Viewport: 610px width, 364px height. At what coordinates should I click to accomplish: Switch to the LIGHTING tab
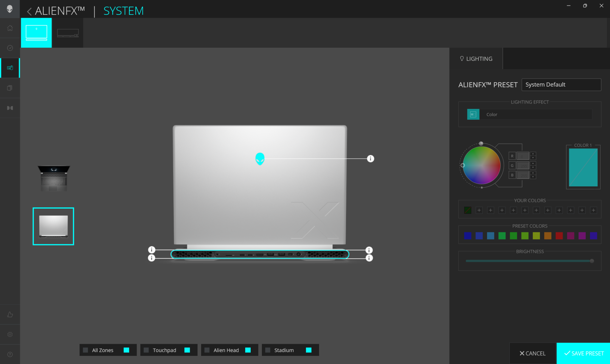pos(476,59)
